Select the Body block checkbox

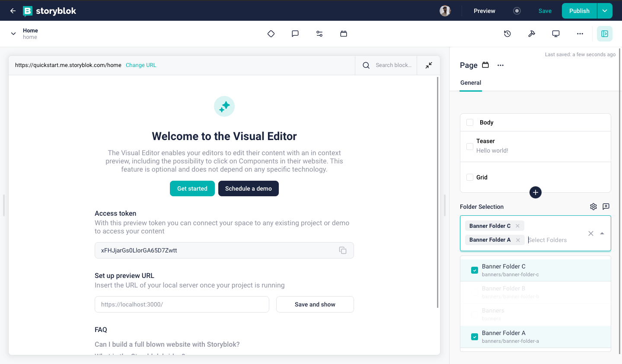[470, 122]
